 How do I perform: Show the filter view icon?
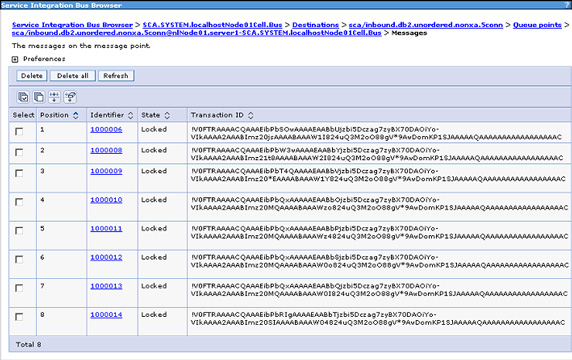point(54,97)
